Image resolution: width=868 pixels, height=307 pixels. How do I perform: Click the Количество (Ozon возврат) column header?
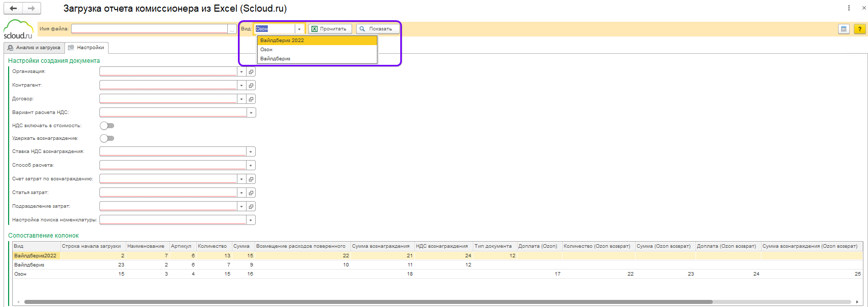[x=599, y=246]
